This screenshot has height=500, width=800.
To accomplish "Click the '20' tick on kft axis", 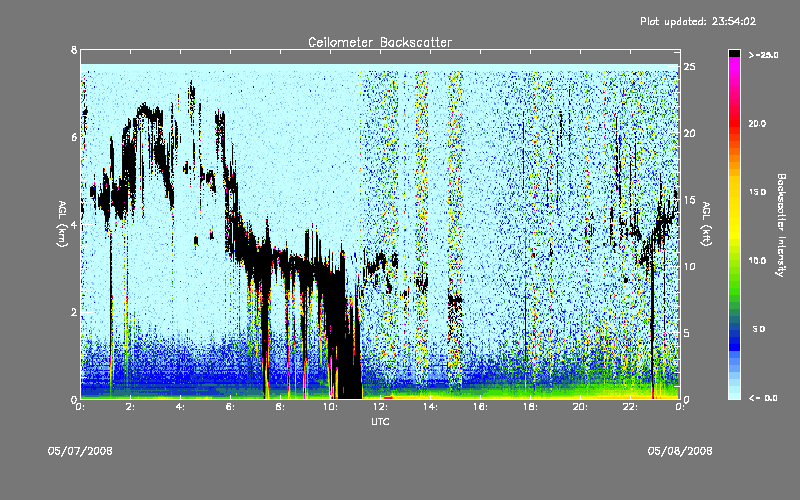I will click(689, 133).
